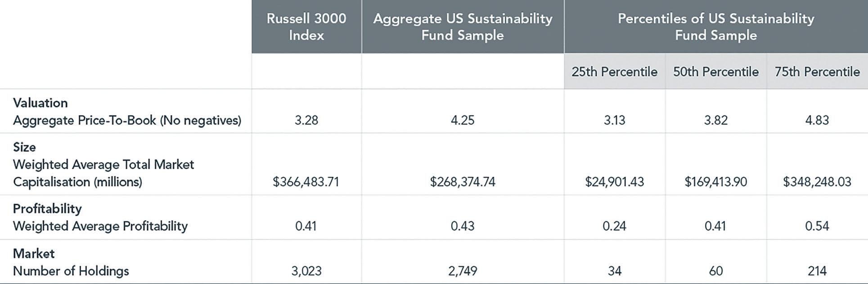The height and width of the screenshot is (284, 868).
Task: Click the Aggregate Price-To-Book row label
Action: pyautogui.click(x=127, y=120)
